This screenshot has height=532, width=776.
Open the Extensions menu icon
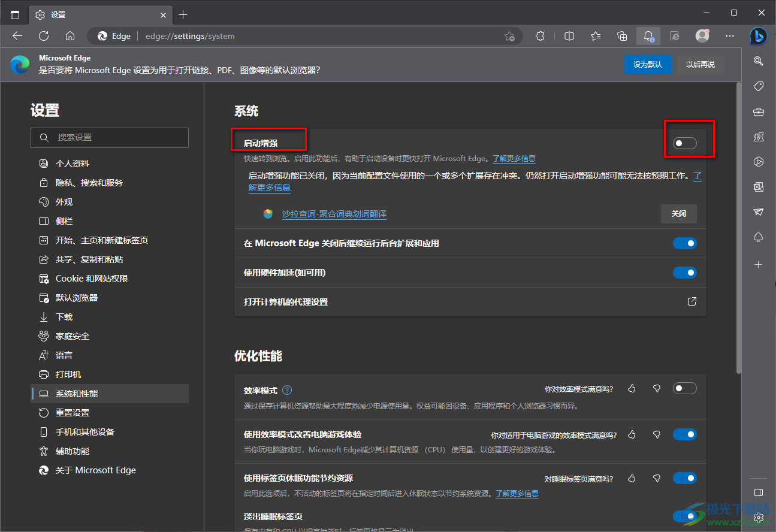[x=540, y=36]
